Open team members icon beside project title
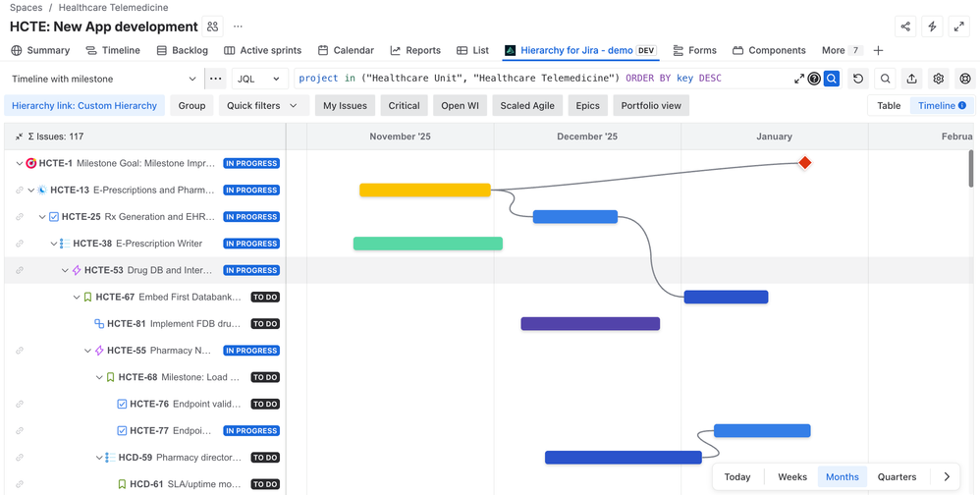Screen dimensions: 980x495 [213, 27]
